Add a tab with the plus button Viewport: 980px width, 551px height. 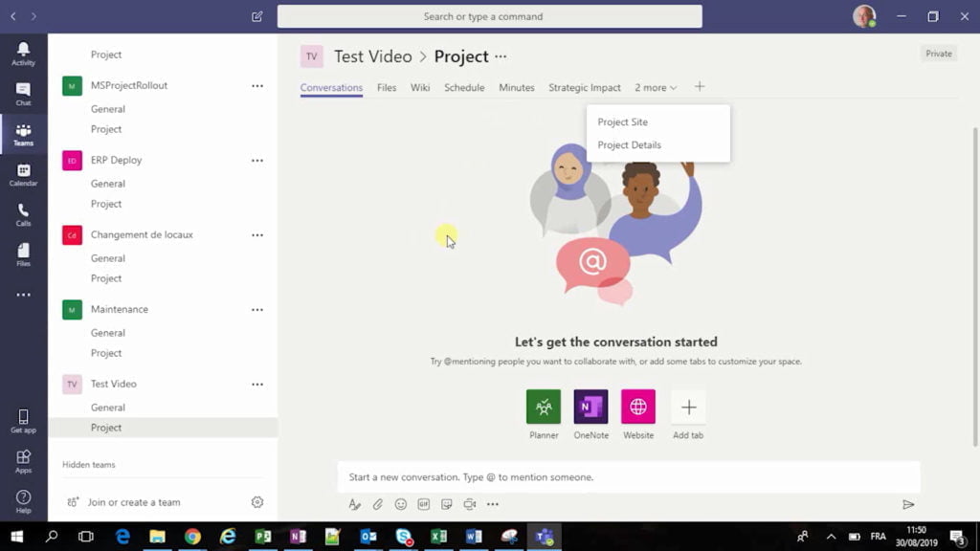[x=700, y=87]
